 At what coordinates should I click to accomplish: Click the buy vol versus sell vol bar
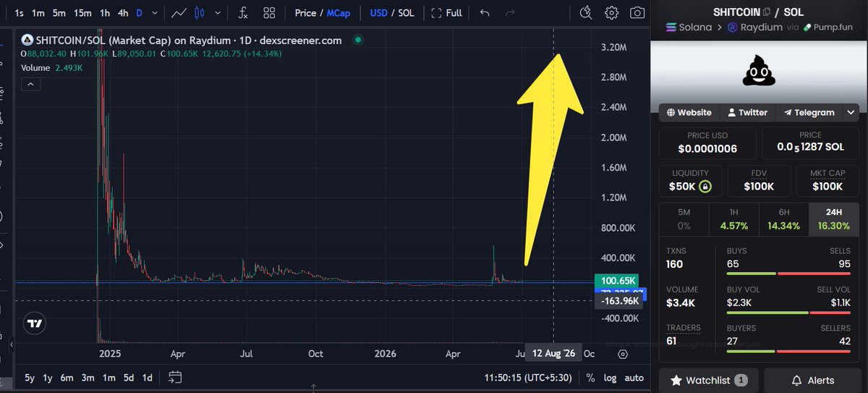[788, 312]
